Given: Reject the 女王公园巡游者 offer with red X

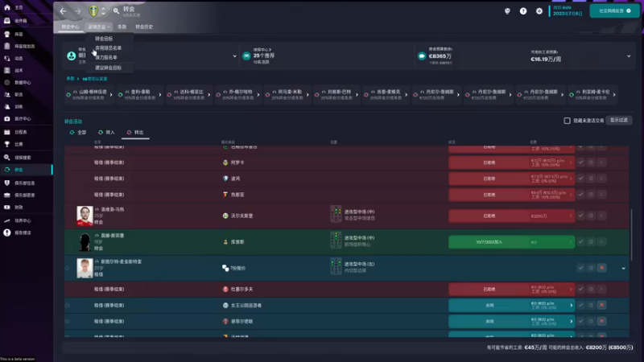Looking at the screenshot, I should pyautogui.click(x=601, y=305).
